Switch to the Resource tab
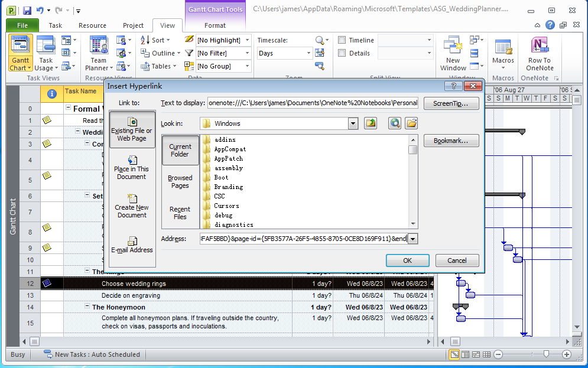Screen dimensions: 588x368 (92, 25)
